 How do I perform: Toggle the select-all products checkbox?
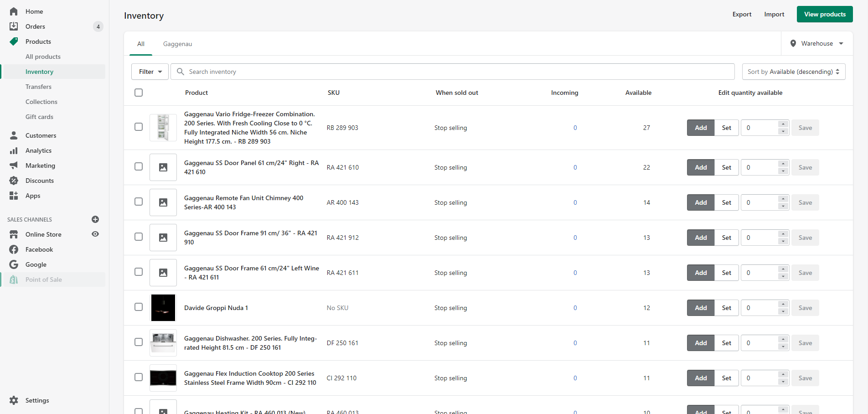tap(139, 93)
